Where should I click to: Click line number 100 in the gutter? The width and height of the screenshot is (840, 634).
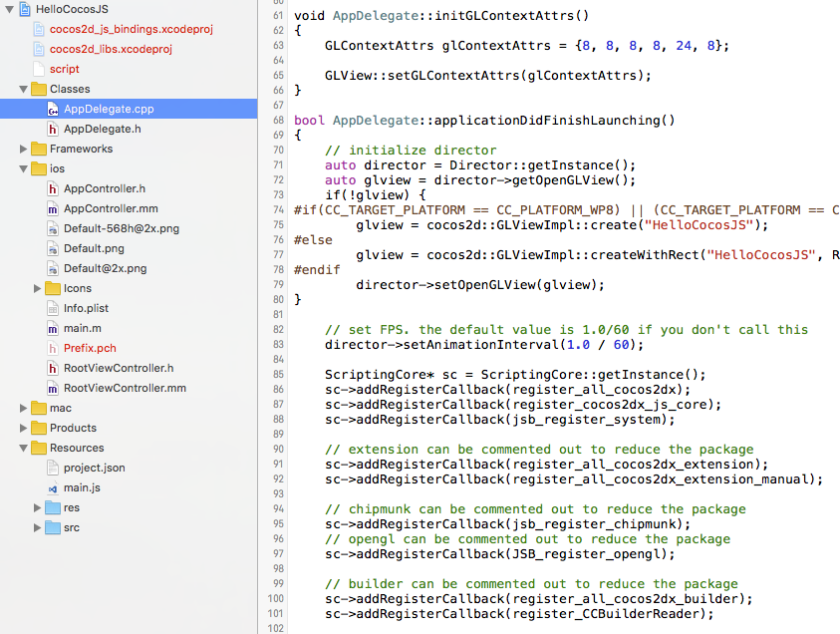coord(276,598)
